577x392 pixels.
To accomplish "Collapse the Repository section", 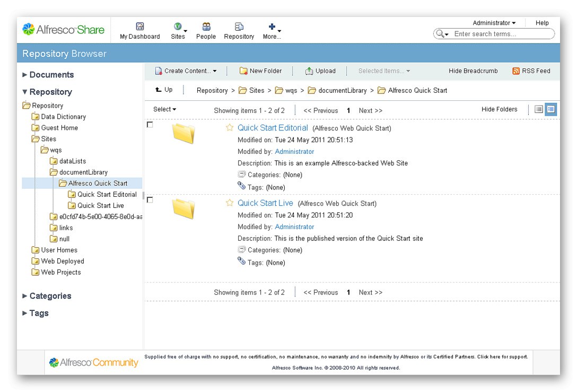I will tap(47, 92).
